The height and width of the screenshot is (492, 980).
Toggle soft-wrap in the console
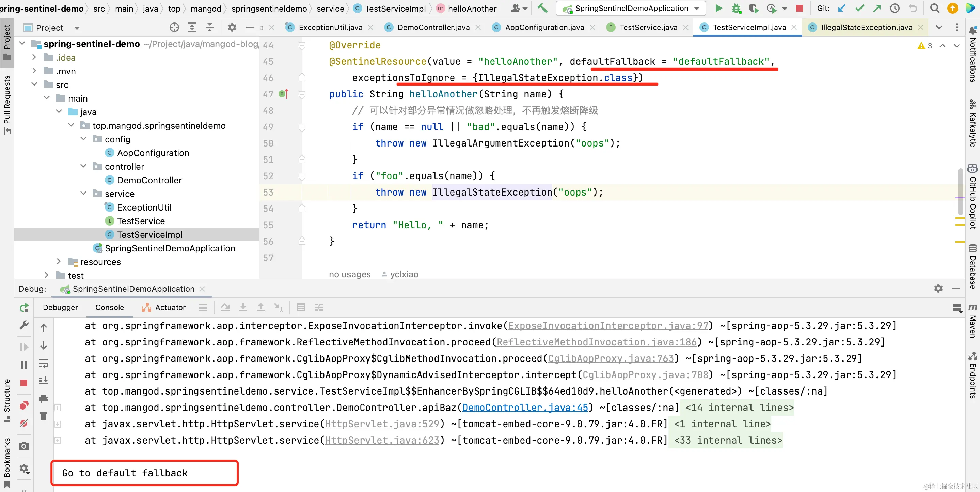point(44,363)
